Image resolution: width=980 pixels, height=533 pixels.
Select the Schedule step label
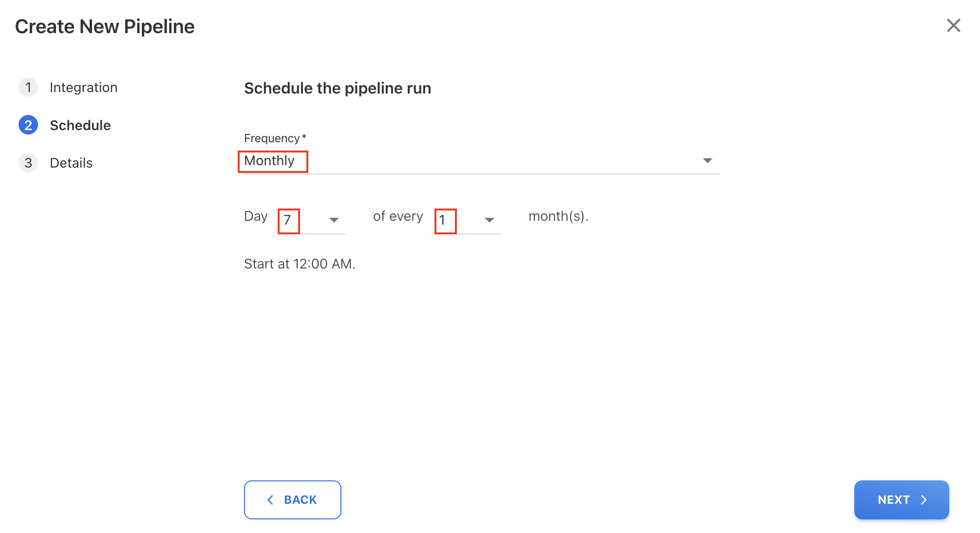[80, 125]
